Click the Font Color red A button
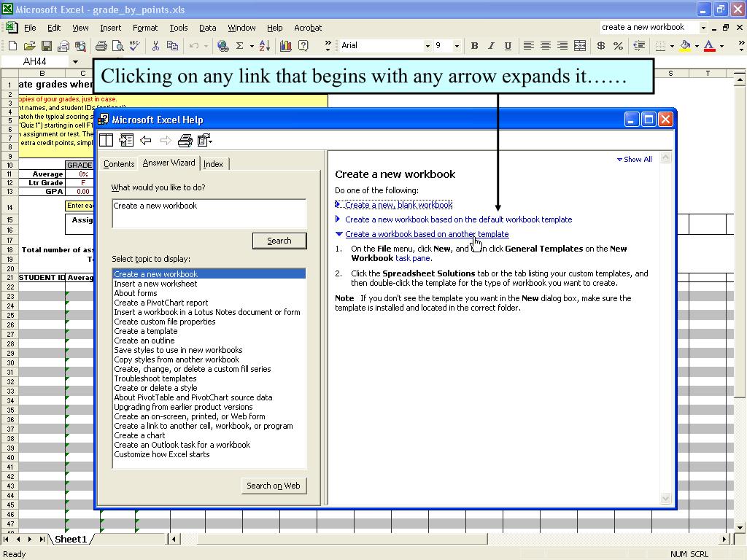This screenshot has width=747, height=560. click(709, 46)
